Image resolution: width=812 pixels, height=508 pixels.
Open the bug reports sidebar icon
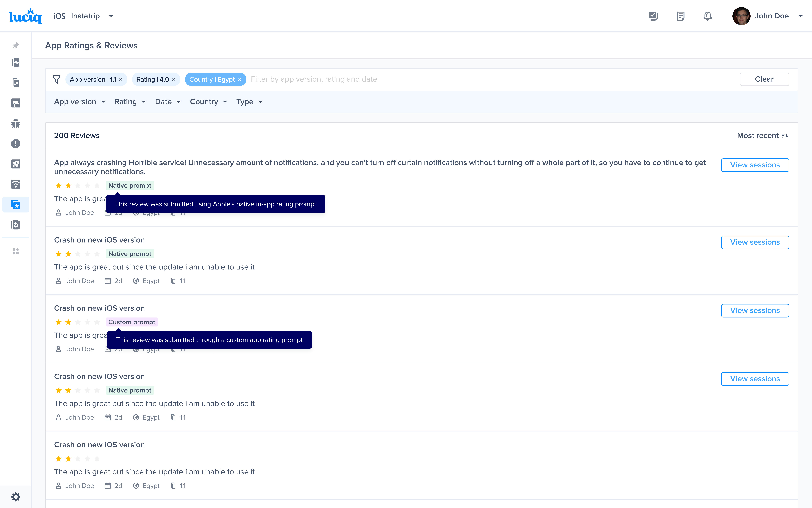(16, 124)
